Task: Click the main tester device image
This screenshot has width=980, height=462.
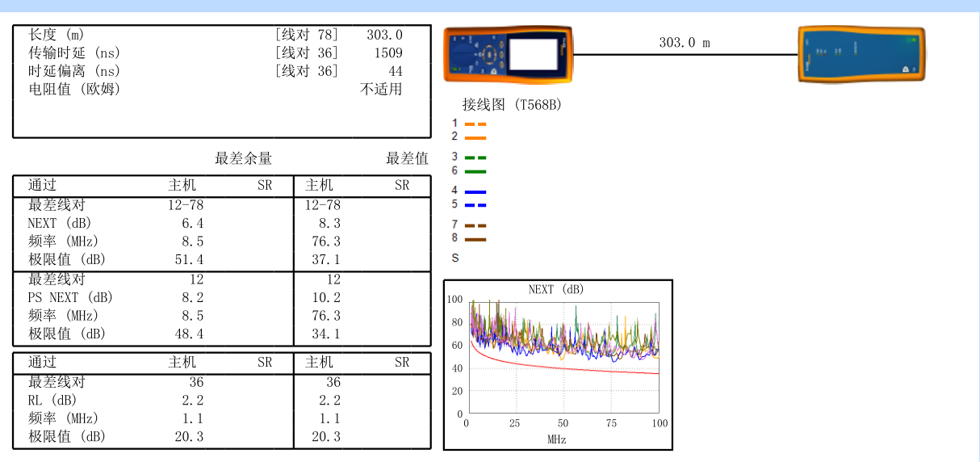Action: click(x=509, y=55)
